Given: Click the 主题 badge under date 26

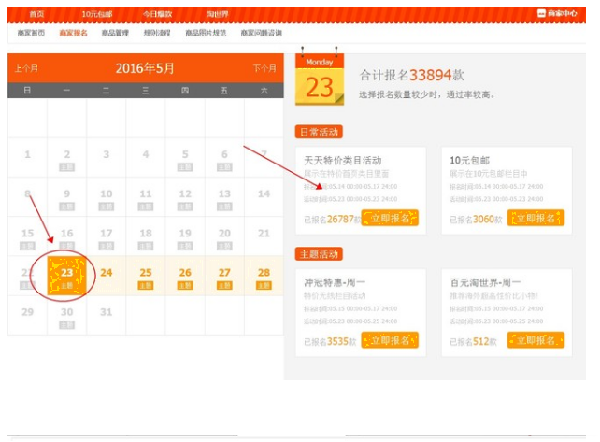Looking at the screenshot, I should pos(185,285).
